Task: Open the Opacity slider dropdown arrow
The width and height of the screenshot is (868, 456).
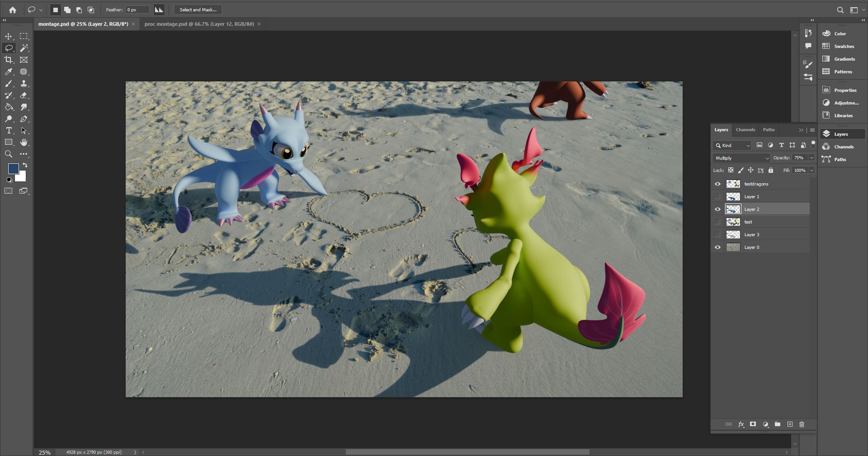Action: click(811, 158)
